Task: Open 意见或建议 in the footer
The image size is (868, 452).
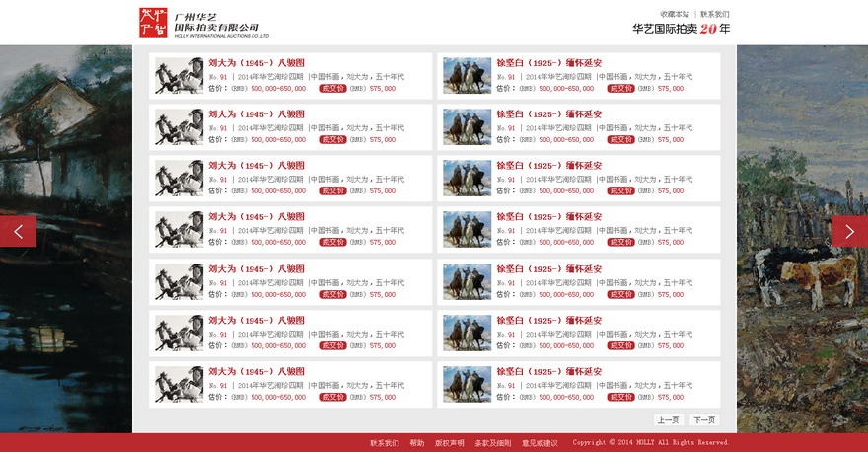Action: coord(540,443)
